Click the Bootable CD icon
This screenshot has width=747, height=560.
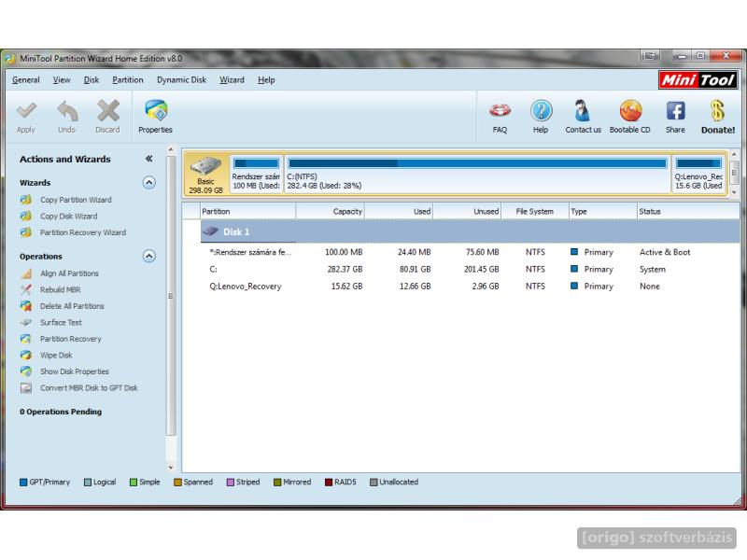pyautogui.click(x=630, y=110)
